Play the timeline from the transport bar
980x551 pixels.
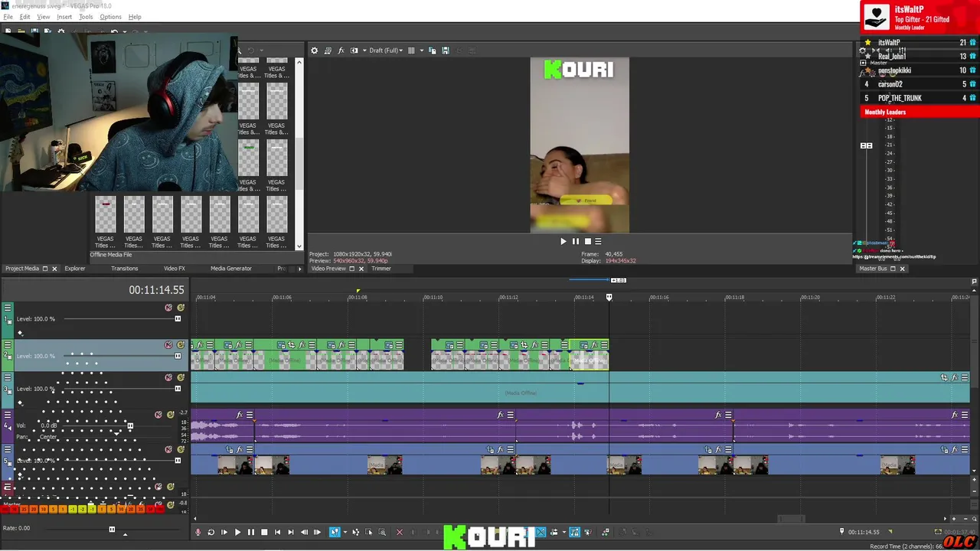tap(237, 532)
